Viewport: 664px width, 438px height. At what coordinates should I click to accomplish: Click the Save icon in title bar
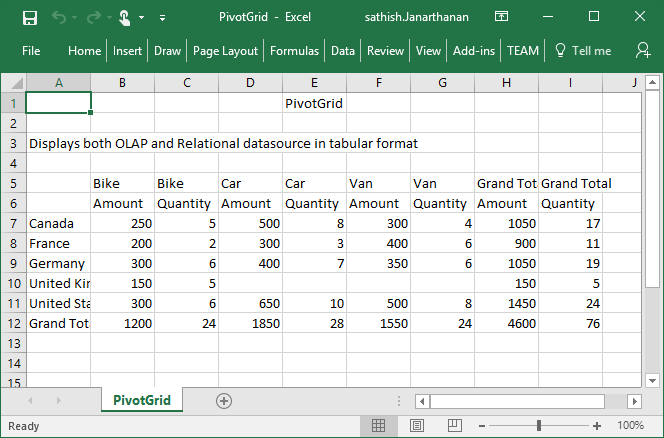[x=29, y=17]
